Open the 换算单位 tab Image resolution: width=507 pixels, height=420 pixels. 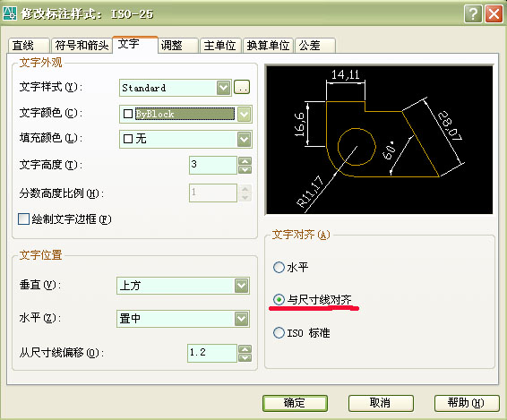pos(268,46)
